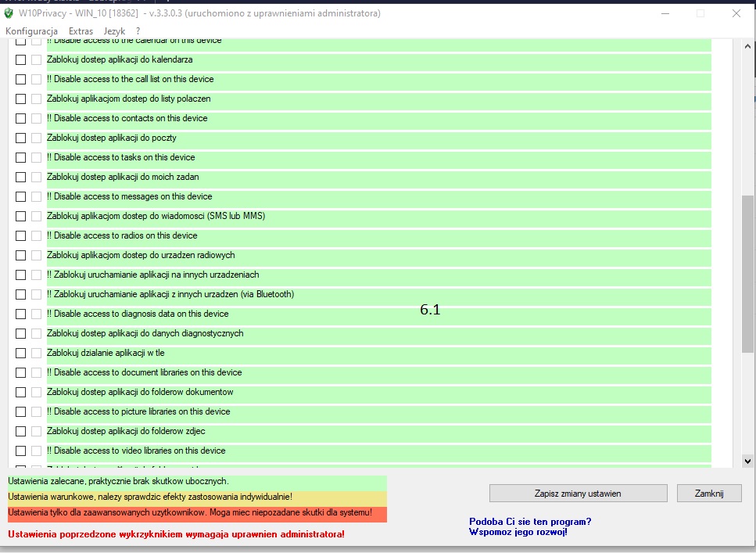This screenshot has width=756, height=553.
Task: Check box for Disable access to the call list
Action: [x=21, y=79]
